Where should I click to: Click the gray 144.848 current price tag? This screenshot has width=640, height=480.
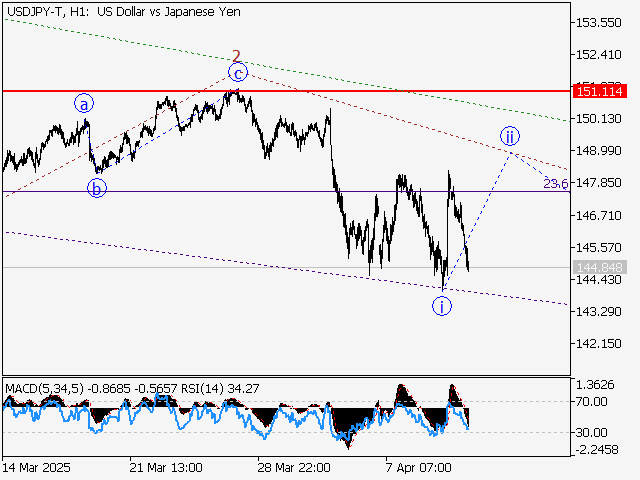(601, 267)
